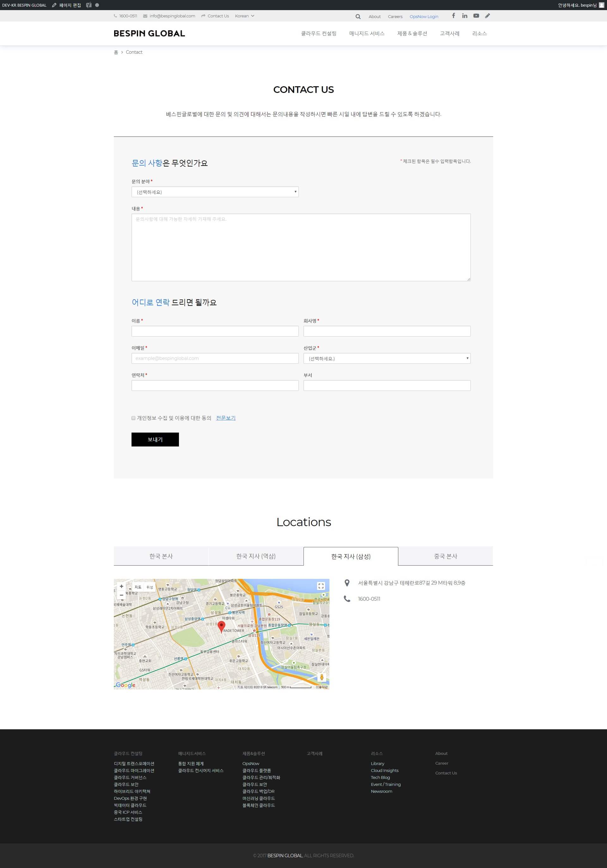Select the 한국 본사 location tab
This screenshot has height=868, width=607.
point(161,556)
